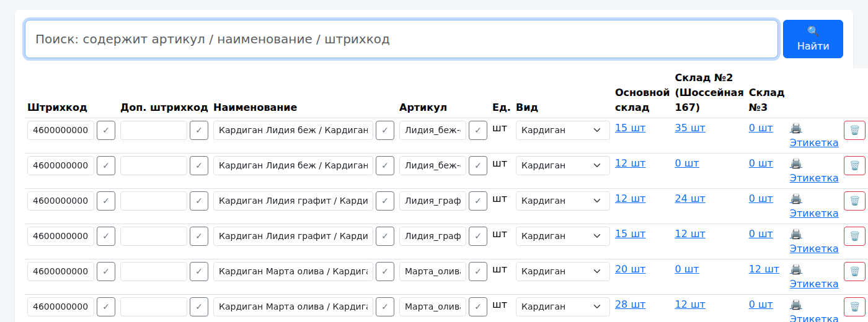Click the Основной склад column header
Viewport: 868px width, 322px height.
pos(642,100)
